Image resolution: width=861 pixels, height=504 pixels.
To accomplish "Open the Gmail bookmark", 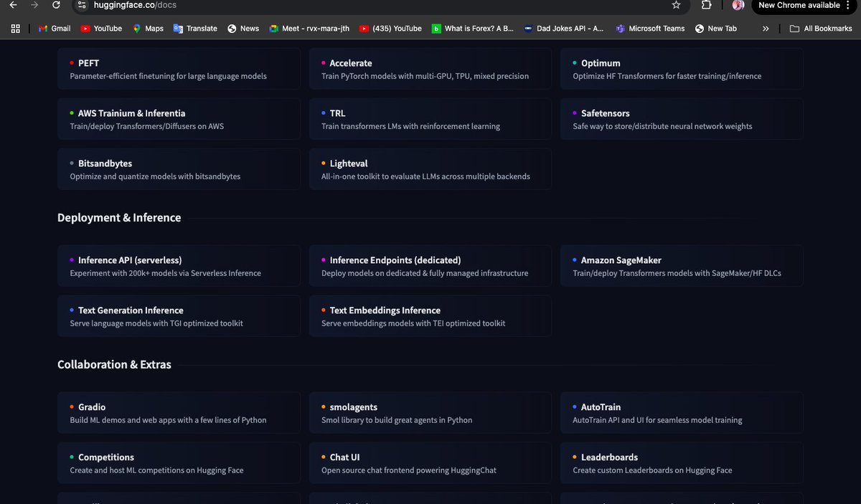I will click(x=54, y=29).
